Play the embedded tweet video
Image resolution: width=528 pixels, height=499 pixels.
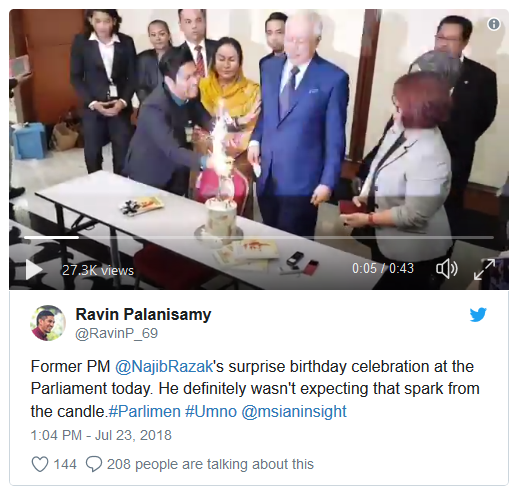click(34, 270)
